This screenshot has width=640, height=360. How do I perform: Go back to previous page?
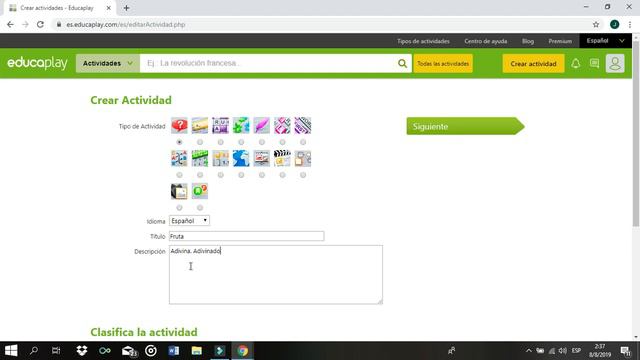click(10, 24)
